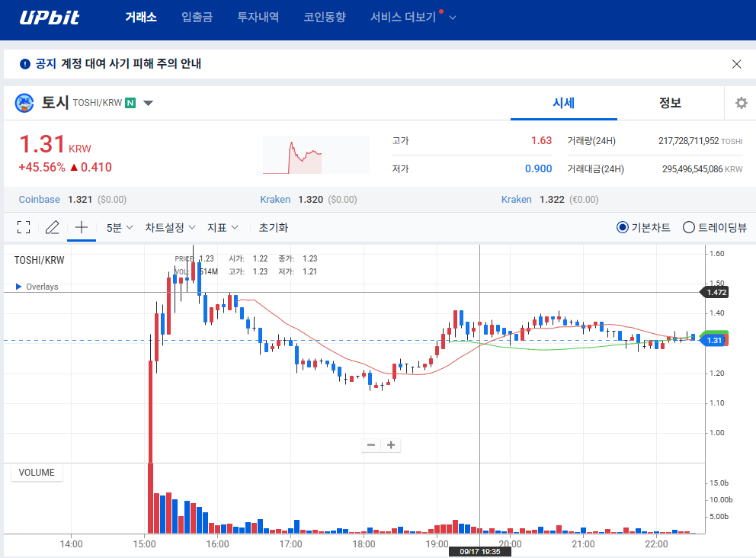
Task: Open the 지표 indicators dropdown
Action: (223, 227)
